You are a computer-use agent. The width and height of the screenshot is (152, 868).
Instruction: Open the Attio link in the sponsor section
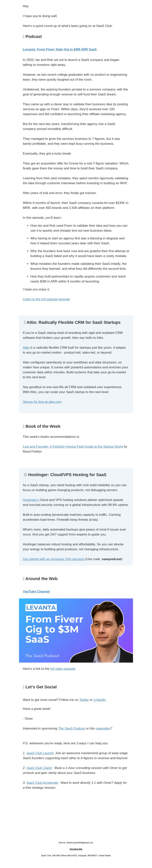26,347
